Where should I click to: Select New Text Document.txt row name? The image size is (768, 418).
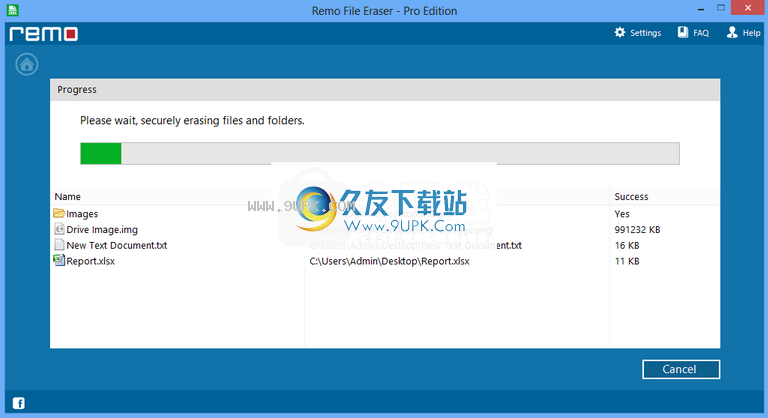click(117, 245)
